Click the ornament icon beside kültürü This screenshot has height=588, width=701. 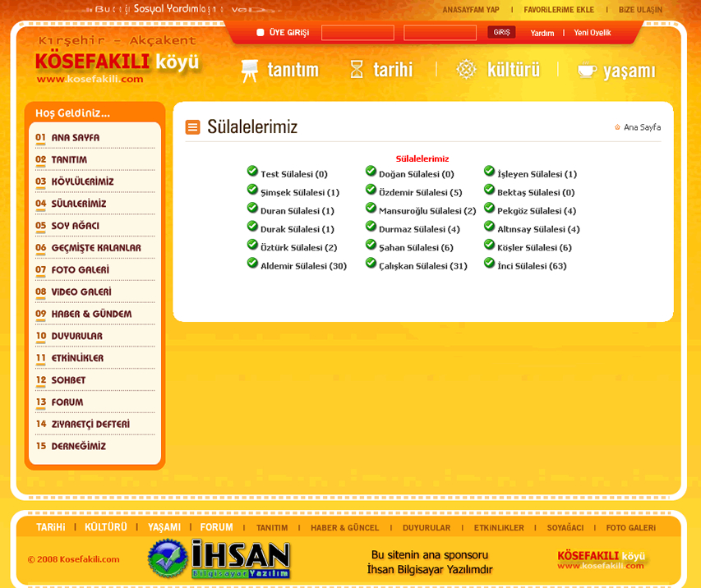coord(466,69)
